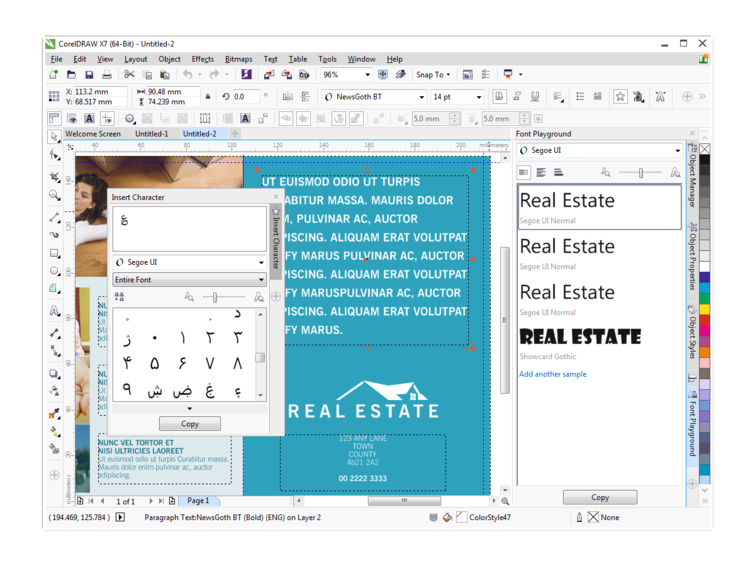Add a new document tab plus
Image resolution: width=755 pixels, height=566 pixels.
pyautogui.click(x=235, y=133)
